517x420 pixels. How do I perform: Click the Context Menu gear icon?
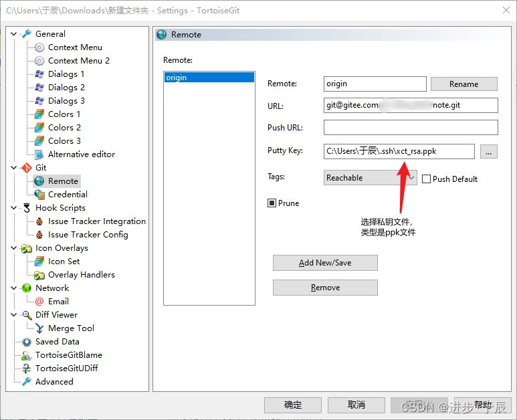point(39,47)
